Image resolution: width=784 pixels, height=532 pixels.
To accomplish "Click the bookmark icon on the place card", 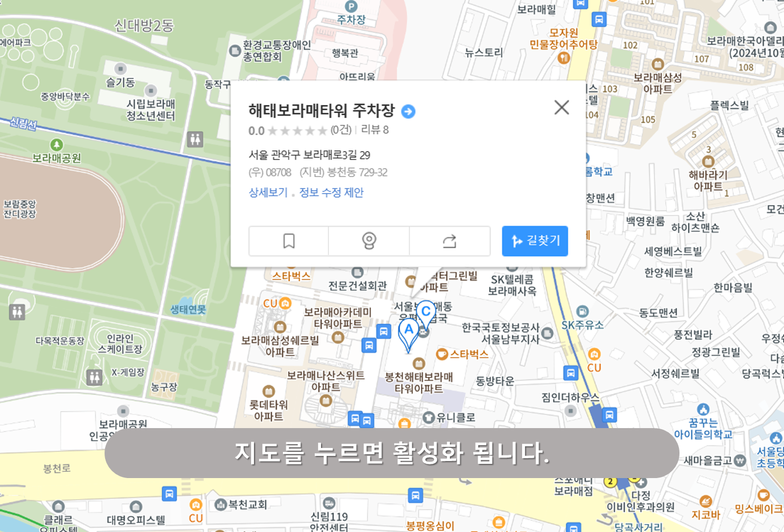I will coord(289,241).
